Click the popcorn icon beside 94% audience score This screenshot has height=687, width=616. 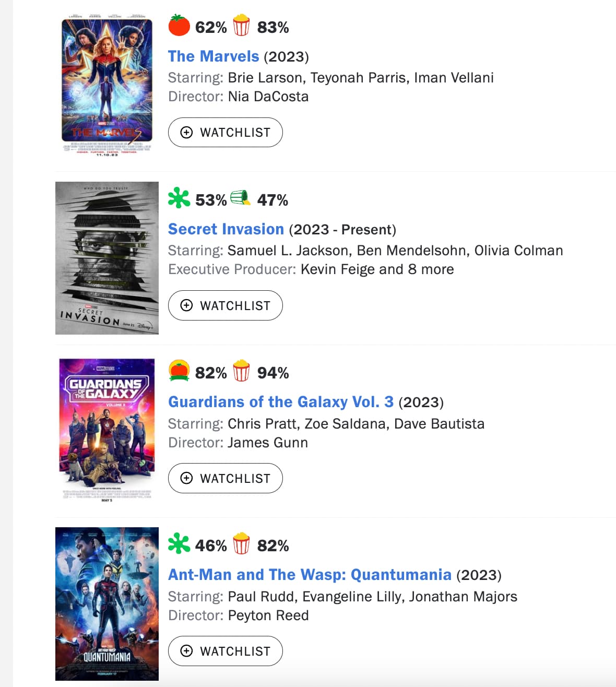[x=241, y=371]
